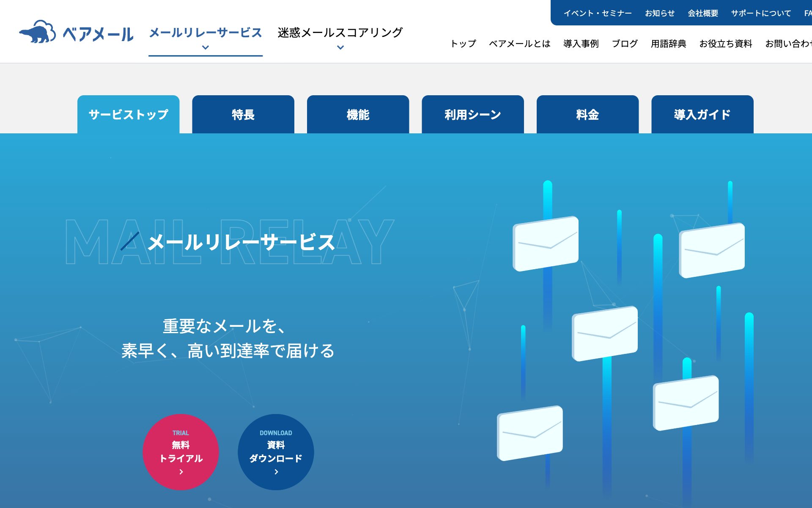Switch to the 機能 tab
The height and width of the screenshot is (508, 812).
point(358,114)
